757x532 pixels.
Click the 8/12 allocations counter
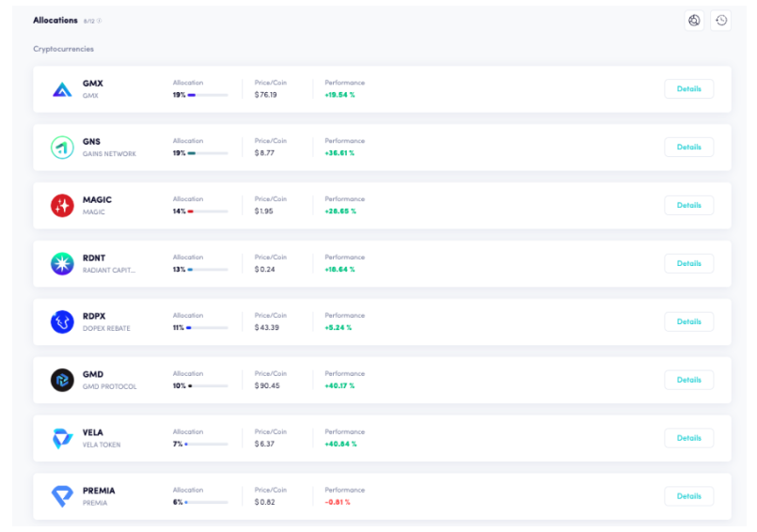88,22
